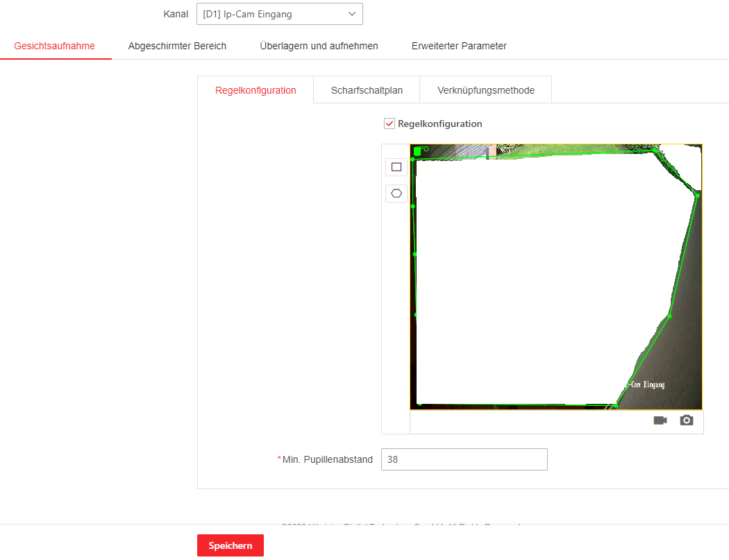Viewport: 729px width, 560px height.
Task: Switch to the Scharfschaltplan sub-tab
Action: tap(366, 90)
